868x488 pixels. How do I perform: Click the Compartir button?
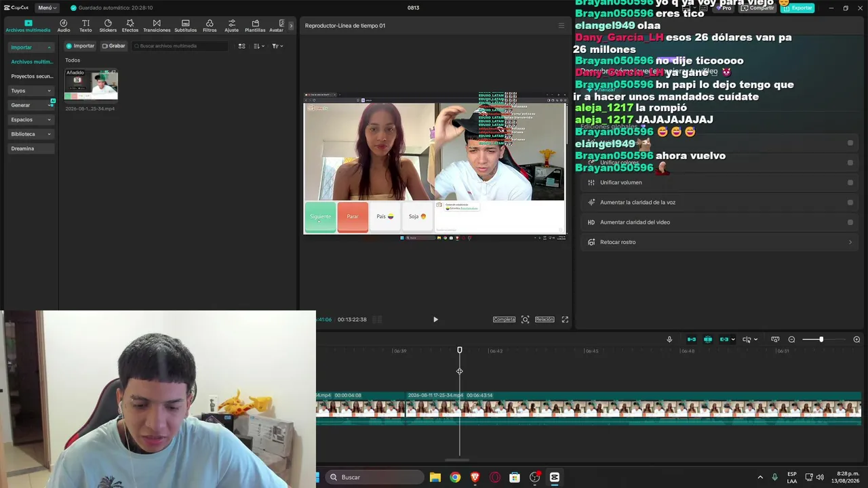tap(757, 8)
